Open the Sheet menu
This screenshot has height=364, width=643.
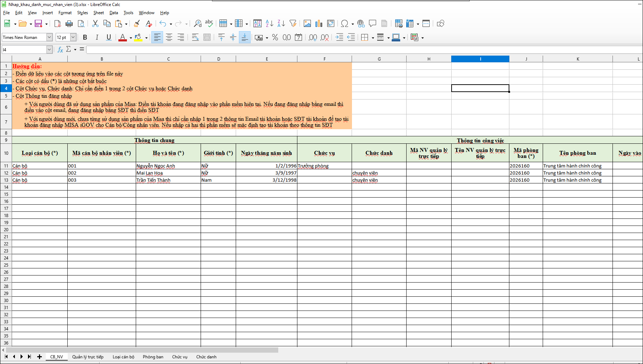pos(99,13)
